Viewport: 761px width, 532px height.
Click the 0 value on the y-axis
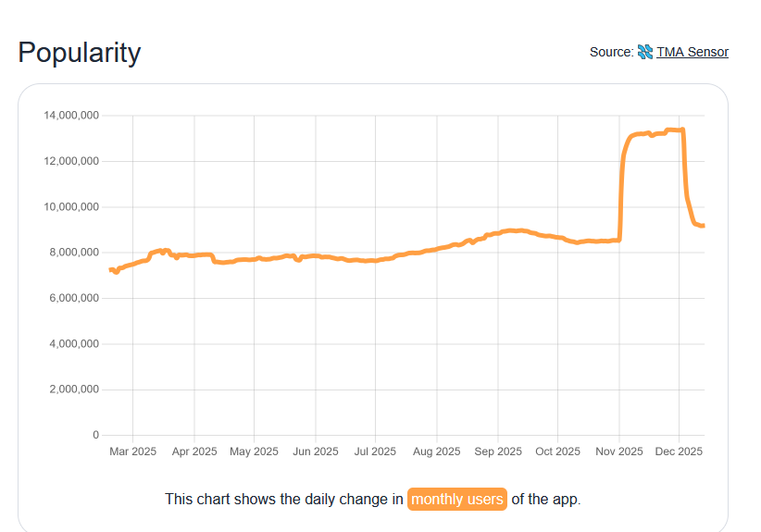click(x=95, y=435)
